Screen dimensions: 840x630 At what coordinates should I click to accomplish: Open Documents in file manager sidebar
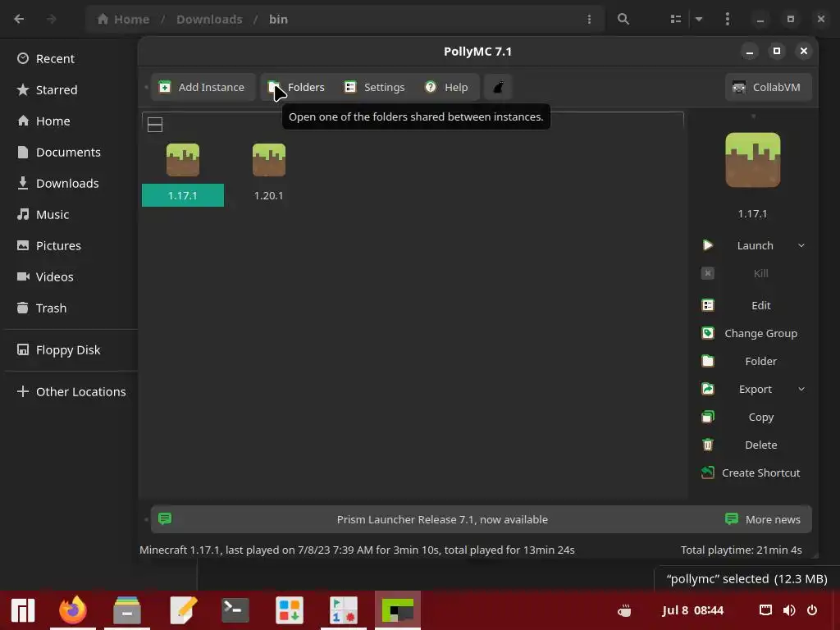click(x=70, y=152)
